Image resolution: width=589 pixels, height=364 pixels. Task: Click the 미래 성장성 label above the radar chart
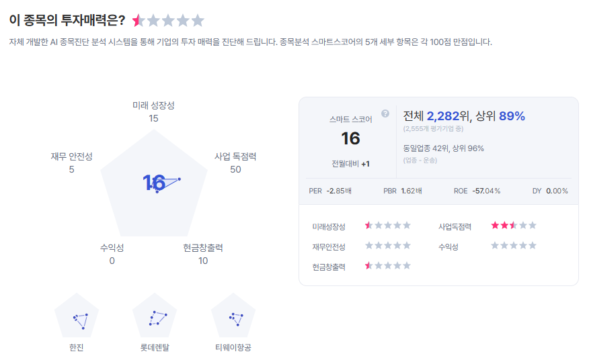tap(153, 105)
